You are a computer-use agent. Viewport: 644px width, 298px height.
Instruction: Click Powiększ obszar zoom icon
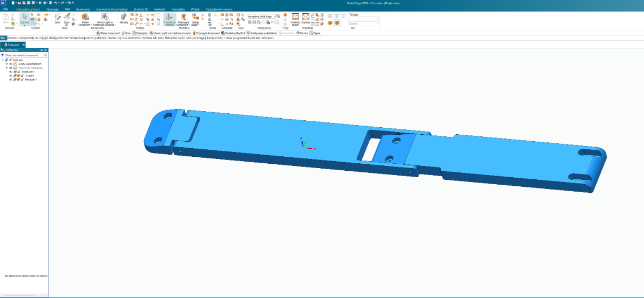tap(295, 19)
